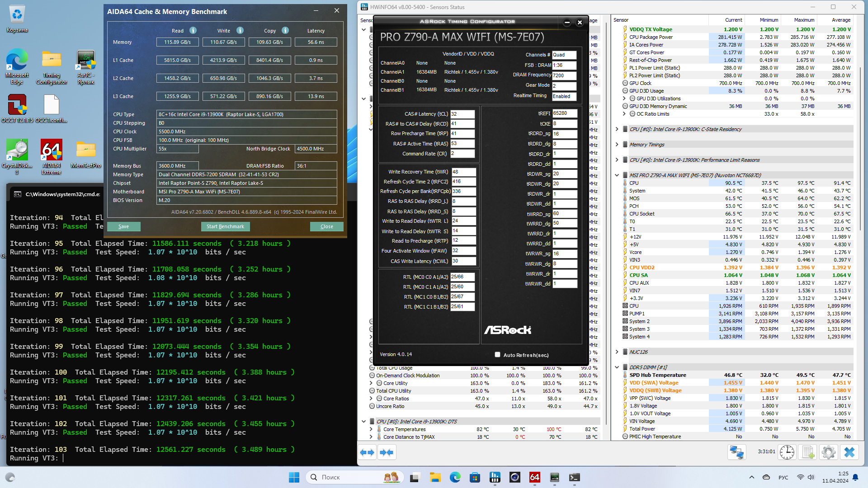Click the tREFI value input field
The image size is (868, 488).
[564, 113]
